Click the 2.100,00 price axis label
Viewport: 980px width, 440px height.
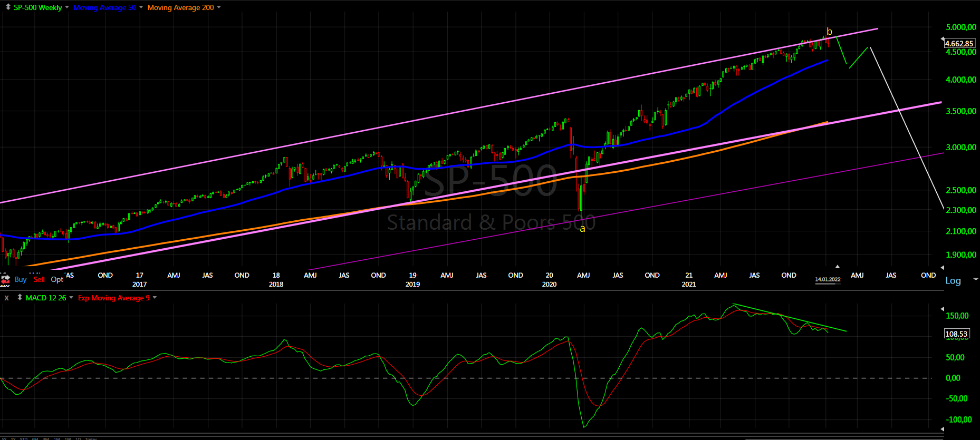pos(961,231)
